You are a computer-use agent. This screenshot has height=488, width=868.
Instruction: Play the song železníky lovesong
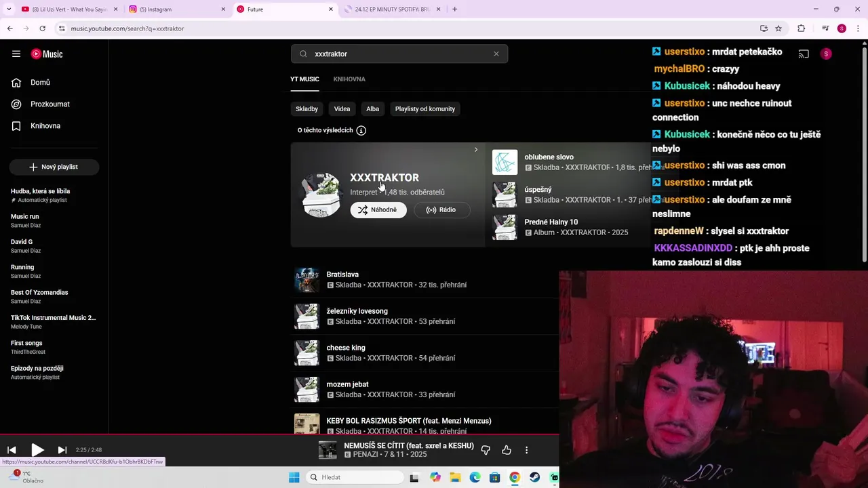(x=357, y=311)
